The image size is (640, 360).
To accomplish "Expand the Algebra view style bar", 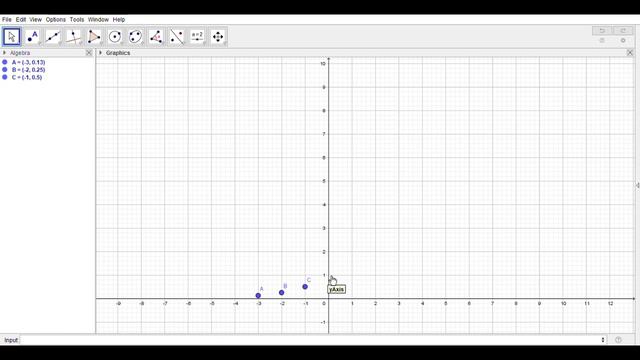I will click(x=4, y=53).
